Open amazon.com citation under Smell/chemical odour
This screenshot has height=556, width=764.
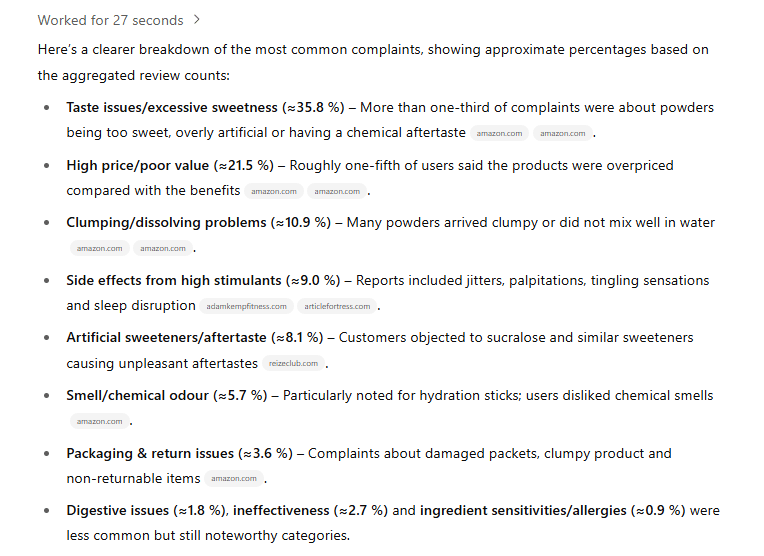tap(100, 422)
